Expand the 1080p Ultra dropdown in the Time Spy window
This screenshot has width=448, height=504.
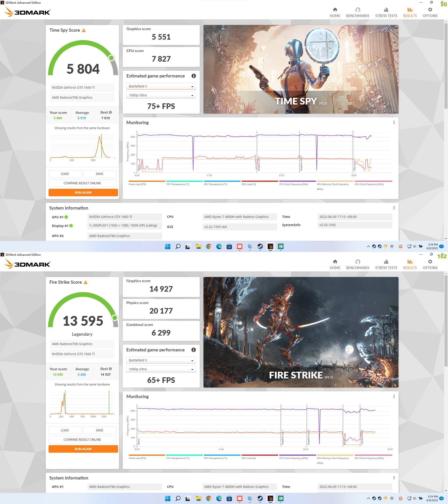point(161,95)
